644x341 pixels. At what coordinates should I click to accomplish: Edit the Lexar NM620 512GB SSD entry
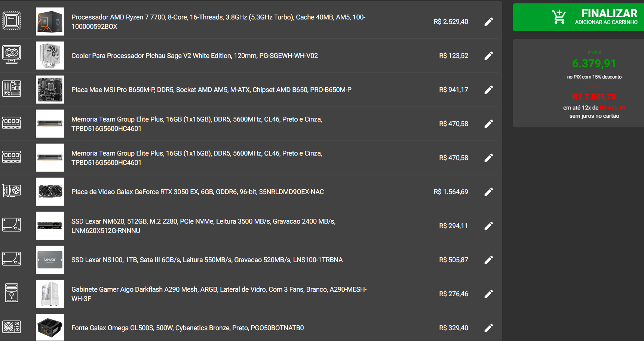488,226
